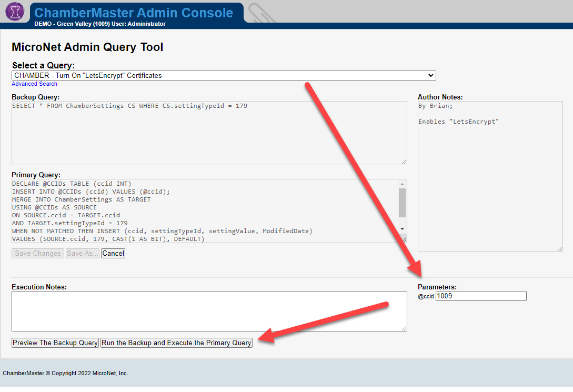Viewport: 573px width, 392px height.
Task: Click the ChamberMaster rook logo icon
Action: (x=15, y=12)
